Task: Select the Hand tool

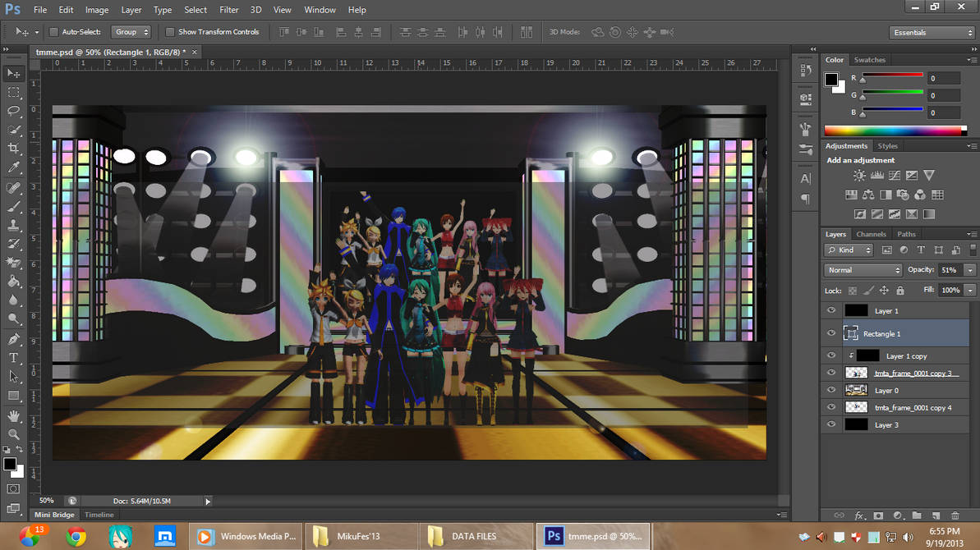Action: (x=13, y=415)
